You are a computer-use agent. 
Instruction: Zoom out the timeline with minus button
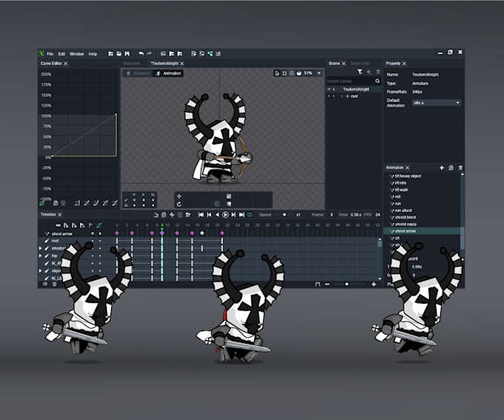click(x=327, y=284)
